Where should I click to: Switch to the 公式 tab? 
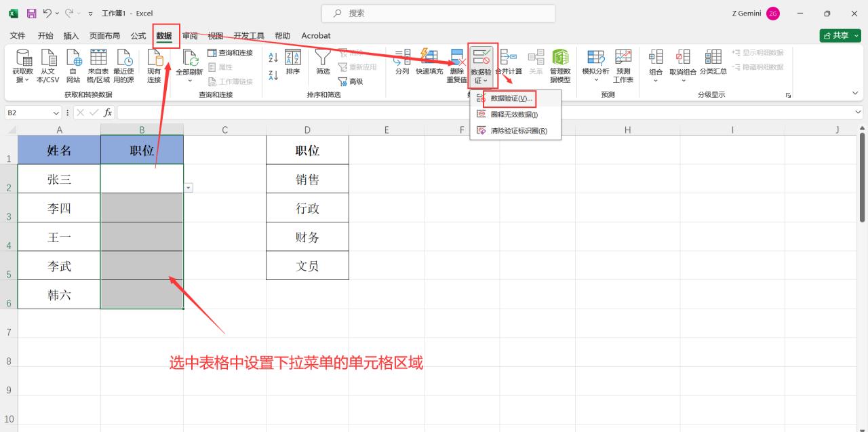click(x=138, y=36)
